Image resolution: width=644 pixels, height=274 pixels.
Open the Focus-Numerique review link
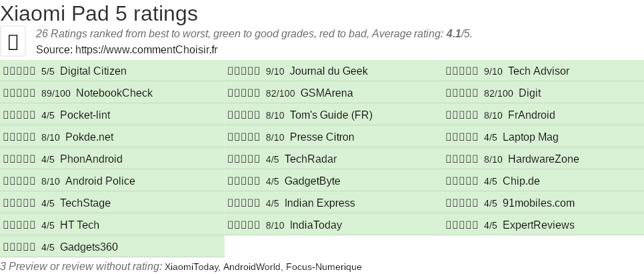(323, 267)
